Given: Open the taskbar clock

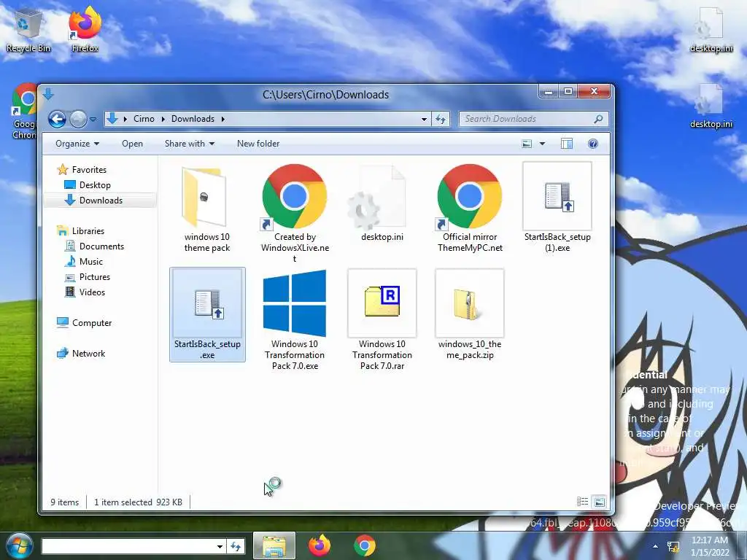Looking at the screenshot, I should click(710, 546).
